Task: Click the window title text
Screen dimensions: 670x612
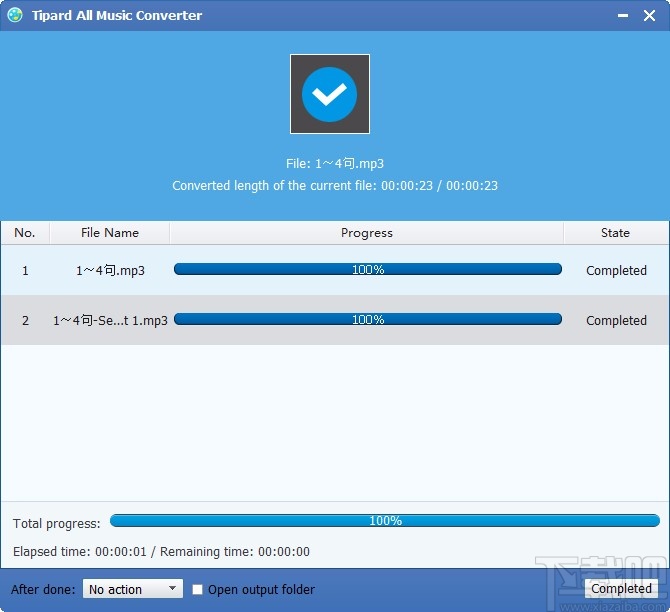Action: coord(117,15)
